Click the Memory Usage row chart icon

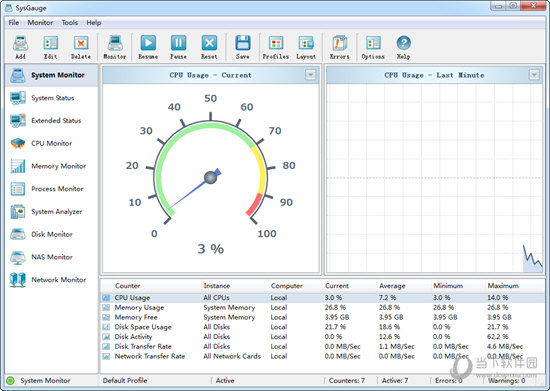[x=106, y=308]
